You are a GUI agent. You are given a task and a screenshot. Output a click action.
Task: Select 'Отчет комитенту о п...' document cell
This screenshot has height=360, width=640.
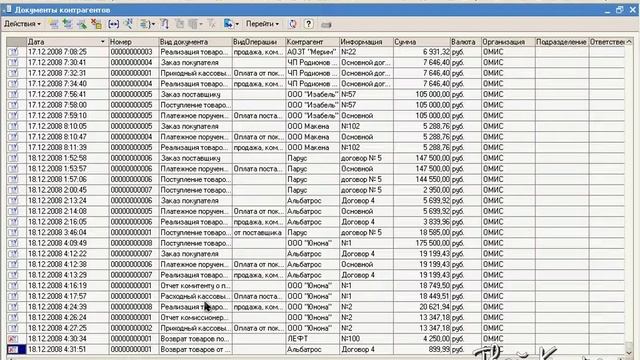pyautogui.click(x=195, y=285)
